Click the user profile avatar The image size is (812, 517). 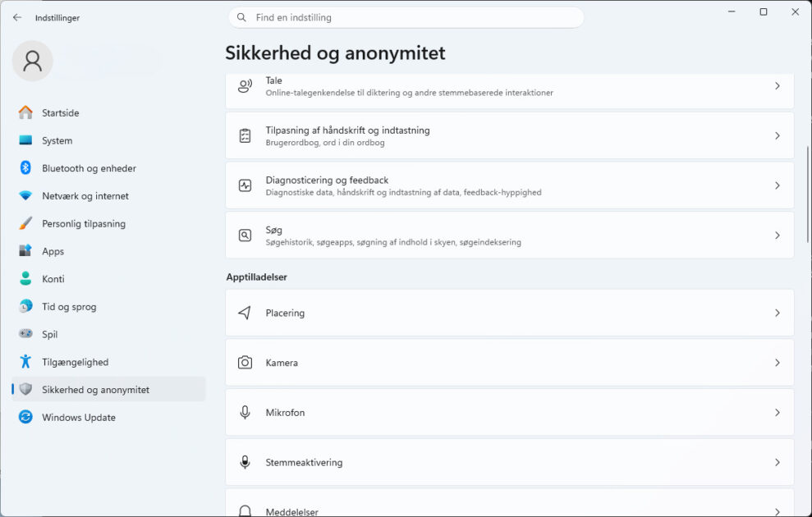coord(33,61)
